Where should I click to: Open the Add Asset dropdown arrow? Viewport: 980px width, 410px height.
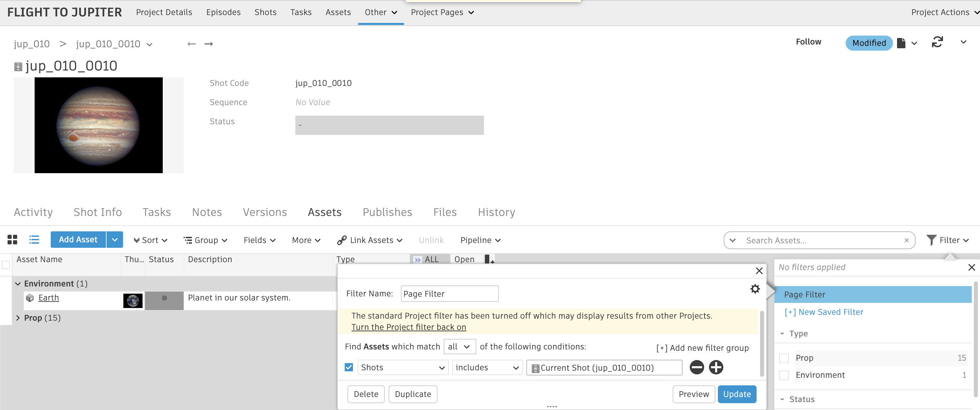pos(114,240)
